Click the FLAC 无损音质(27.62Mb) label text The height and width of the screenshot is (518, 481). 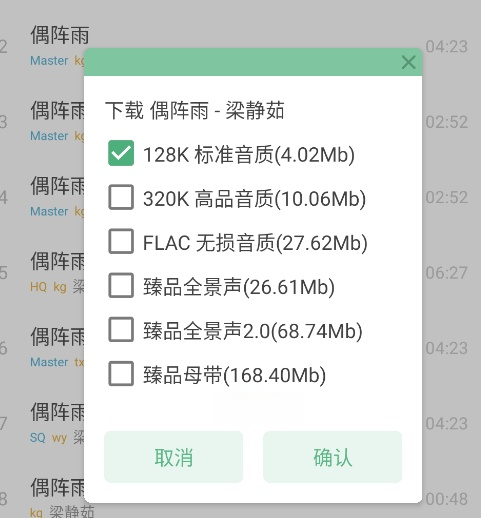(255, 242)
